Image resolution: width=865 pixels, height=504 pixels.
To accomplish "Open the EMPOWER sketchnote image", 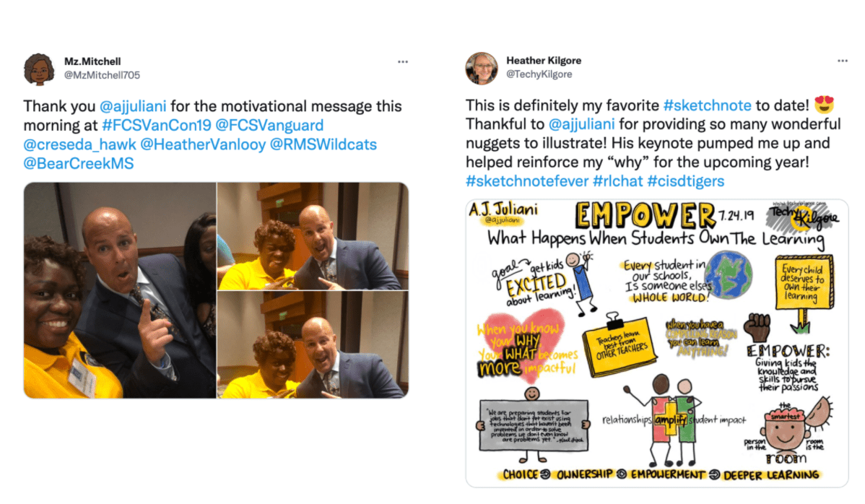I will pyautogui.click(x=657, y=344).
